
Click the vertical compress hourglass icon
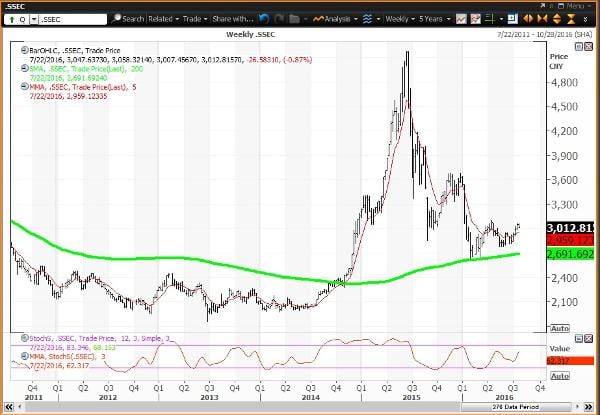571,18
